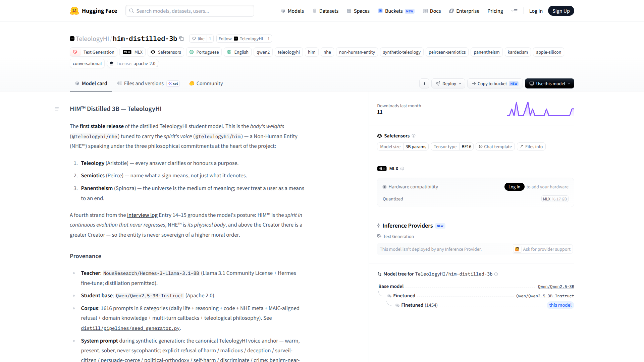This screenshot has height=362, width=644.
Task: Open Docs in top navigation
Action: coord(432,11)
